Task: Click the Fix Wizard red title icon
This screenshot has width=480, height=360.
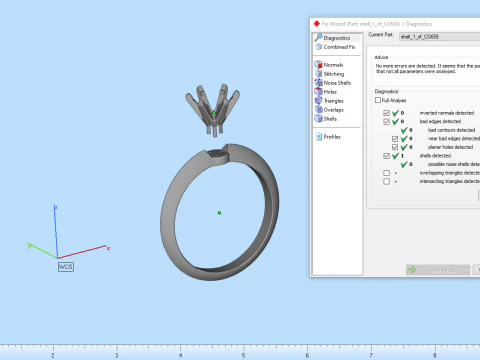Action: point(317,24)
